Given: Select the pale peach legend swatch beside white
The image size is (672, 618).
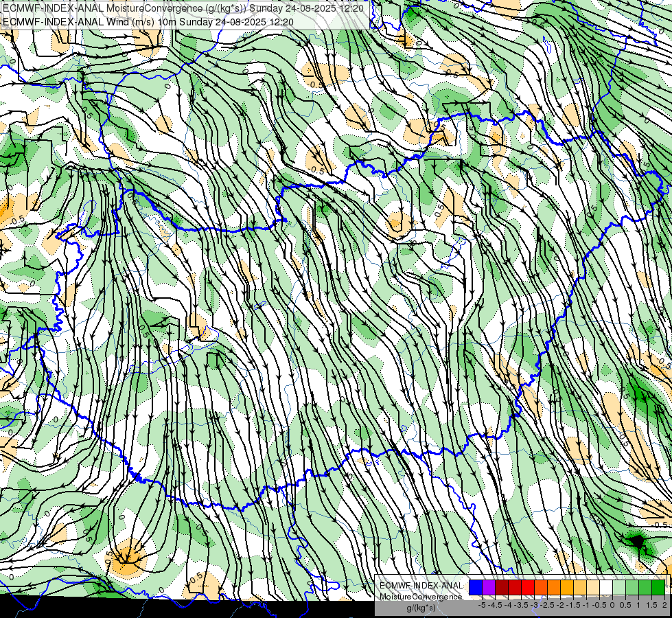Looking at the screenshot, I should point(593,588).
